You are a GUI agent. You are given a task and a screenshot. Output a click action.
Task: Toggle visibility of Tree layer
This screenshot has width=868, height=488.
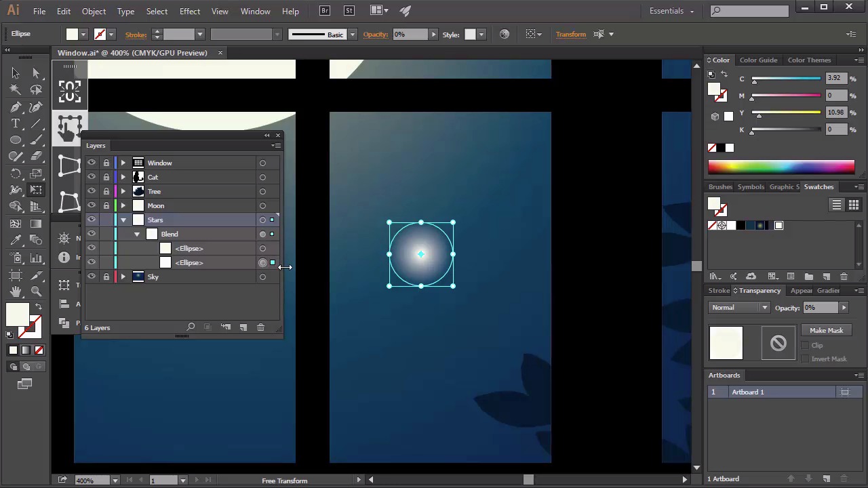point(92,191)
